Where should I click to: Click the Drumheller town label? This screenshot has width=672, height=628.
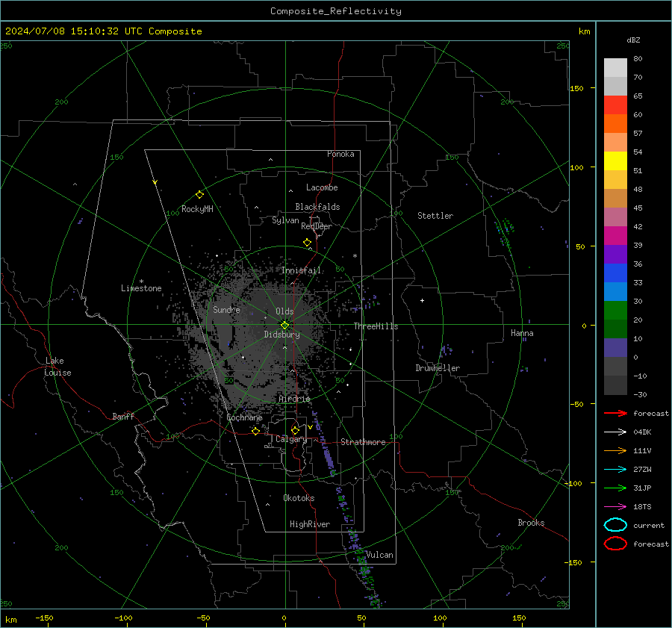click(x=438, y=368)
